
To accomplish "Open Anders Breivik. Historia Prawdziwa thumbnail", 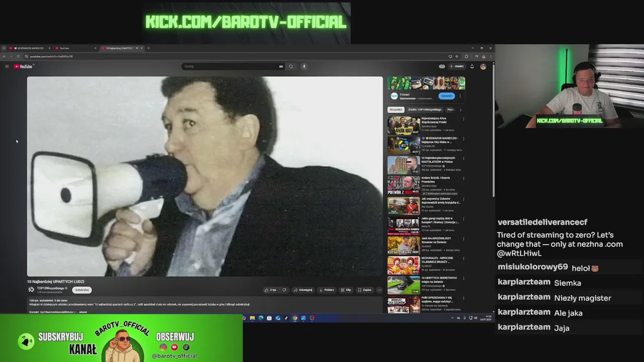I will pyautogui.click(x=404, y=185).
